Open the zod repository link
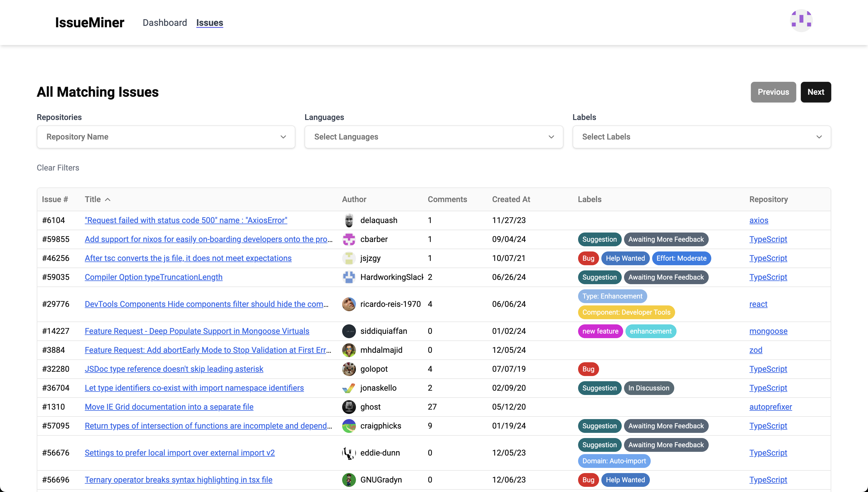 pos(755,350)
